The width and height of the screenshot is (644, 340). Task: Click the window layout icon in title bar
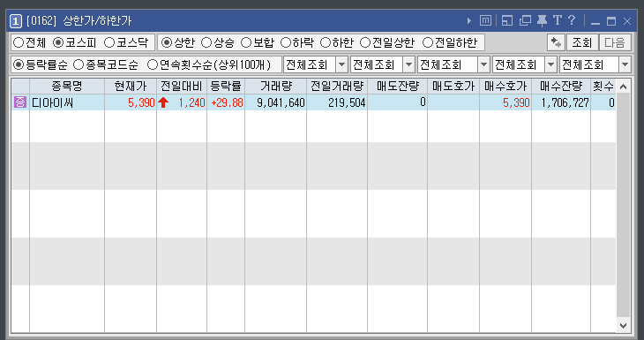[507, 20]
